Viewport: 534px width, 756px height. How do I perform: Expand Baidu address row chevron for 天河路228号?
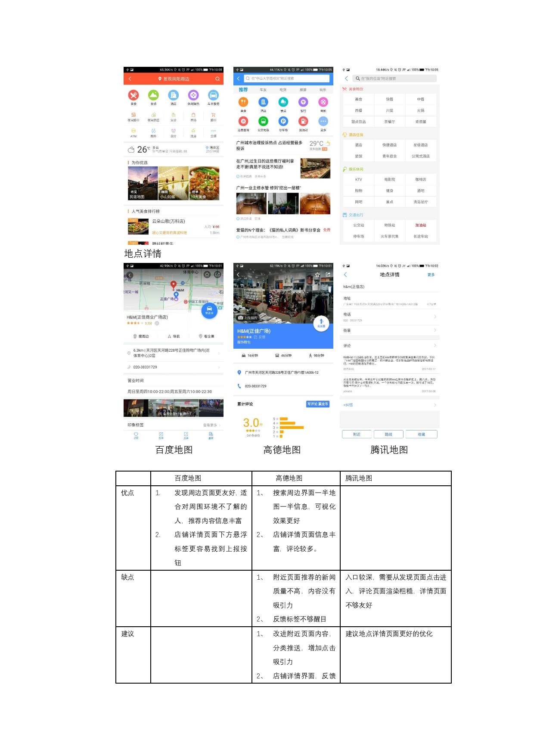(x=219, y=353)
